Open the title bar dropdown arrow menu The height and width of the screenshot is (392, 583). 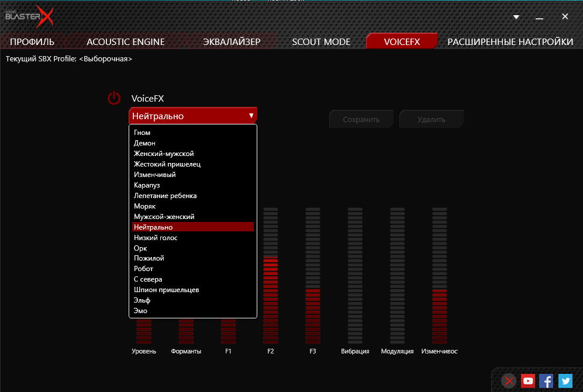[516, 17]
